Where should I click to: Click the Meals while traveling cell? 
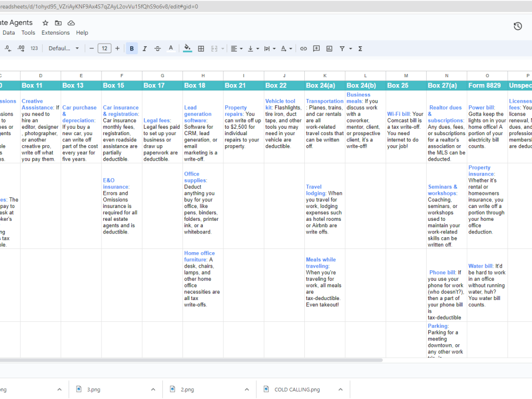325,285
